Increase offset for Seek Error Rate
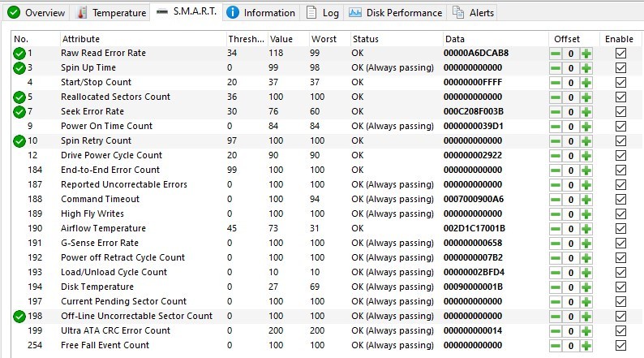Viewport: 644px width, 358px height. [586, 112]
